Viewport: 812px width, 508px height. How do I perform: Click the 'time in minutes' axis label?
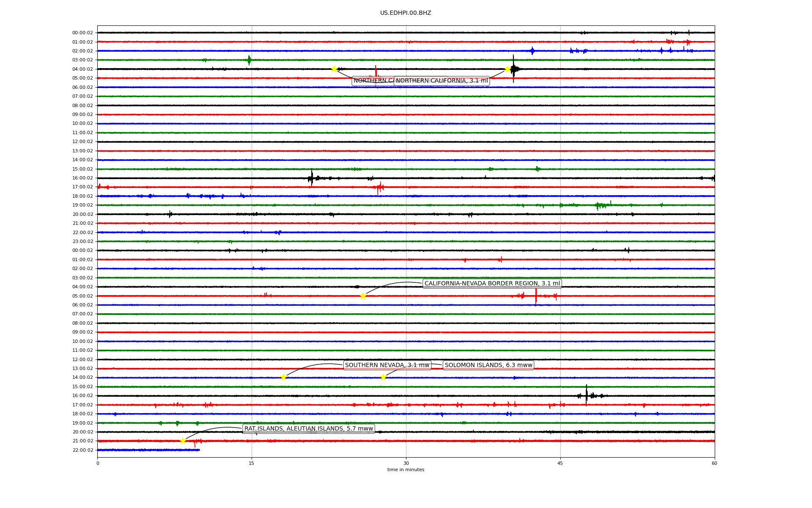[406, 469]
